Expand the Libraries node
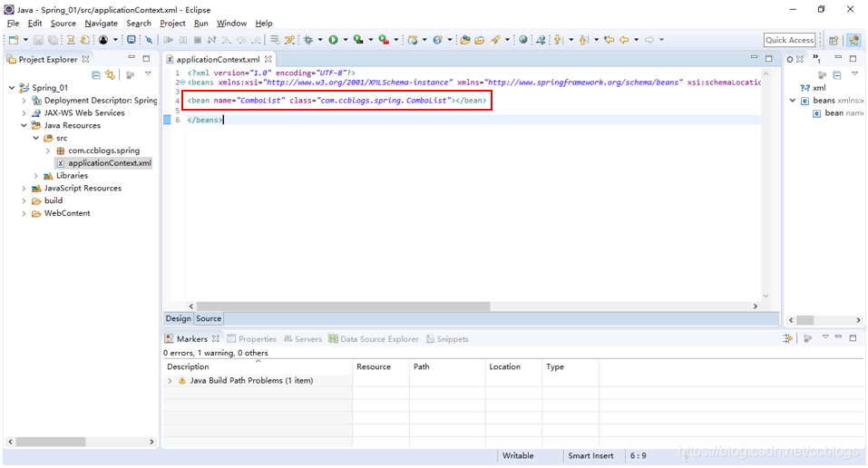 (x=36, y=176)
